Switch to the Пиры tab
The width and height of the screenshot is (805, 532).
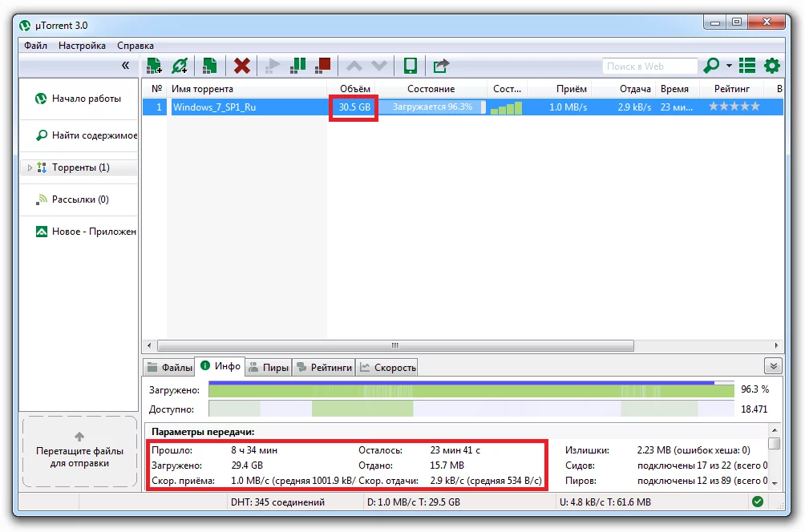point(269,367)
